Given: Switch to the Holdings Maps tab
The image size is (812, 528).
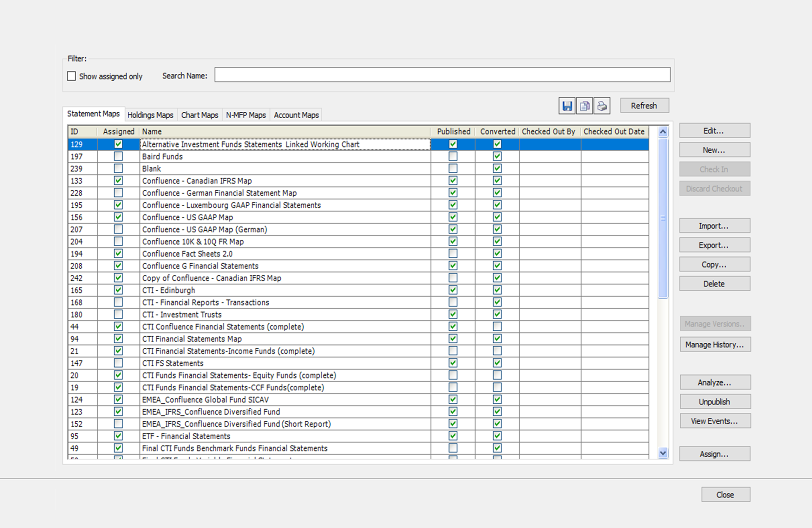Looking at the screenshot, I should (150, 115).
